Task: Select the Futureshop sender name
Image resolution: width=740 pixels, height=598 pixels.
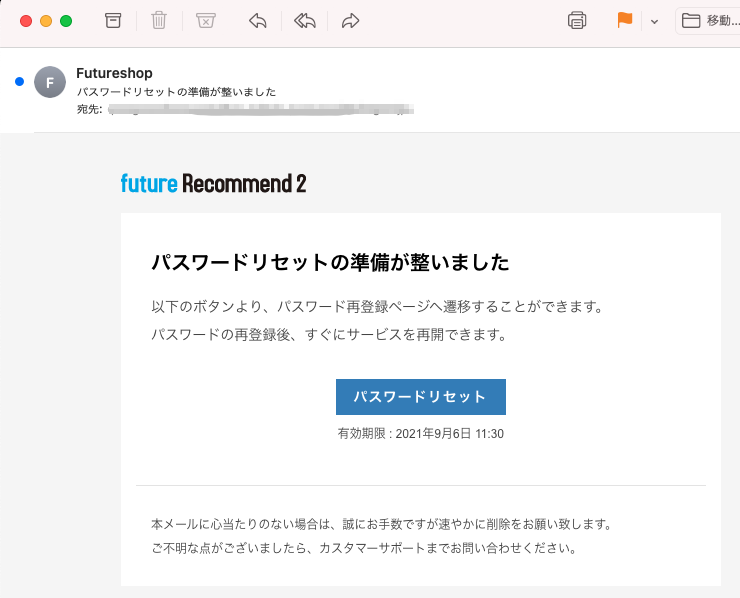Action: [114, 73]
